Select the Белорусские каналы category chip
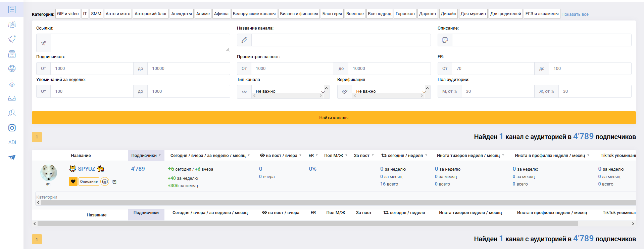 [x=254, y=14]
